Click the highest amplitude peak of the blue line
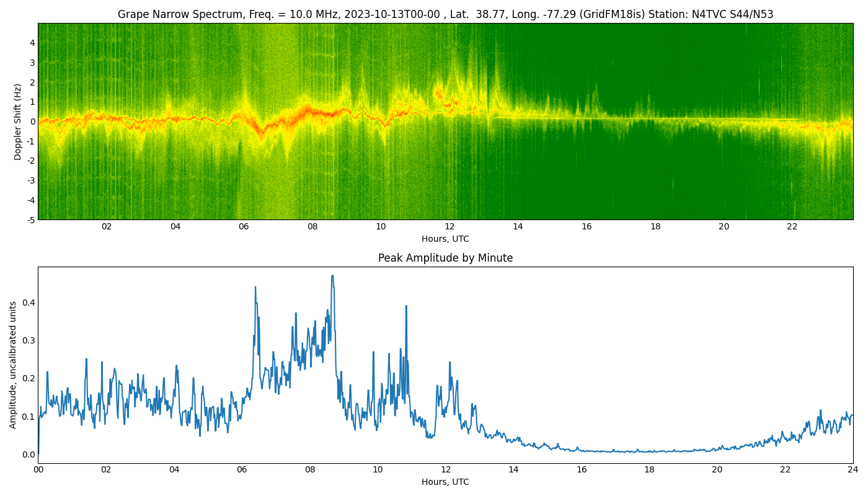The image size is (868, 496). tap(332, 276)
